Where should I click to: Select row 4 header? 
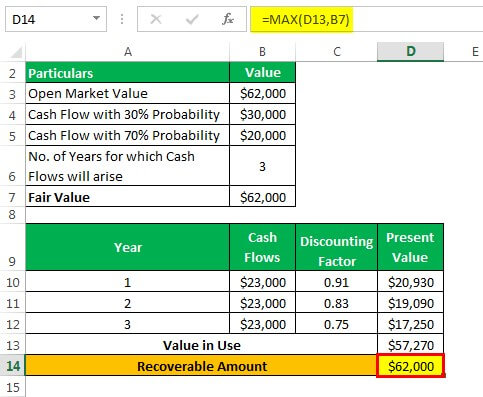(x=12, y=115)
